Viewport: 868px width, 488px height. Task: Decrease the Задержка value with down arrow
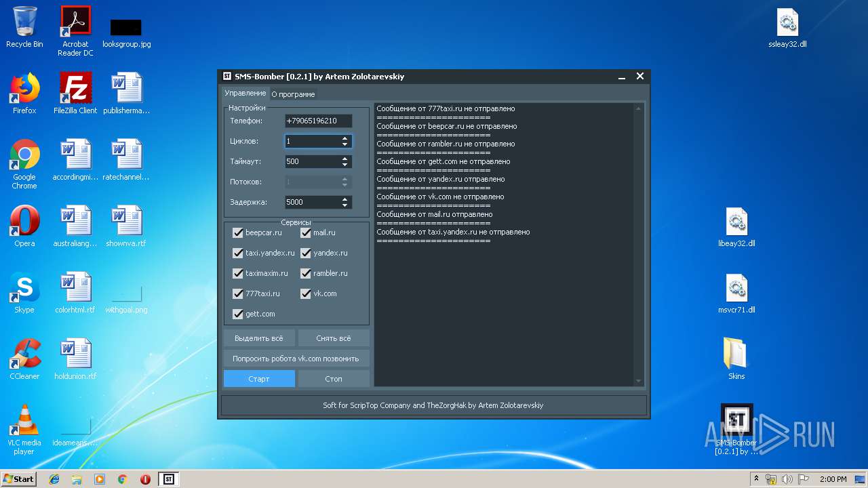(345, 205)
